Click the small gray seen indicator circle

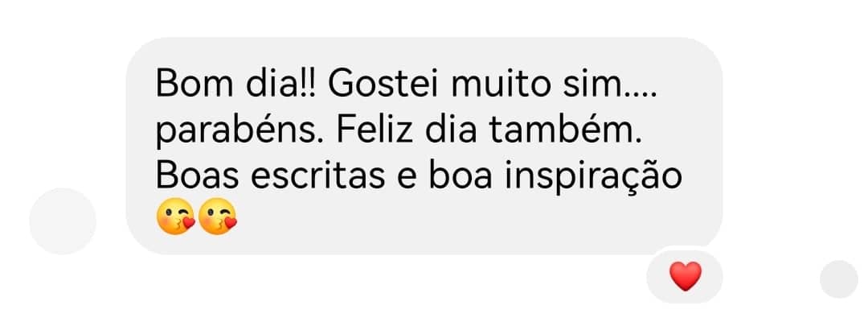[x=838, y=279]
